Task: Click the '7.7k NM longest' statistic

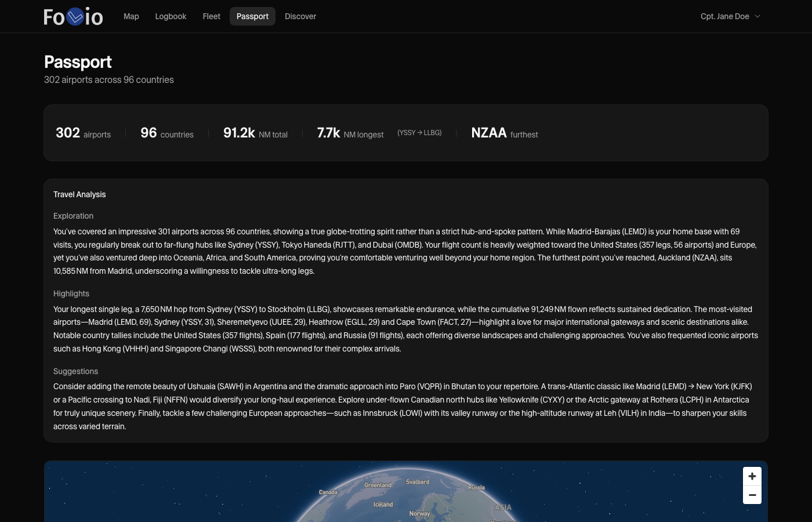Action: coord(350,133)
